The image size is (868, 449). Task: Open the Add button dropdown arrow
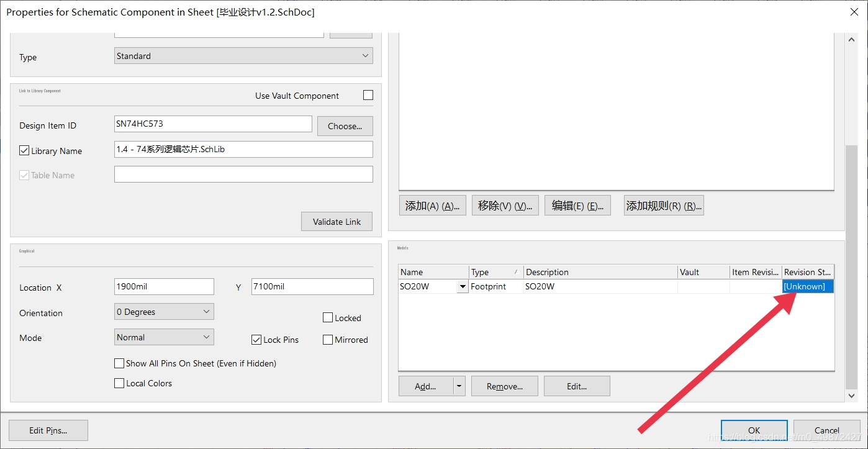click(x=459, y=386)
